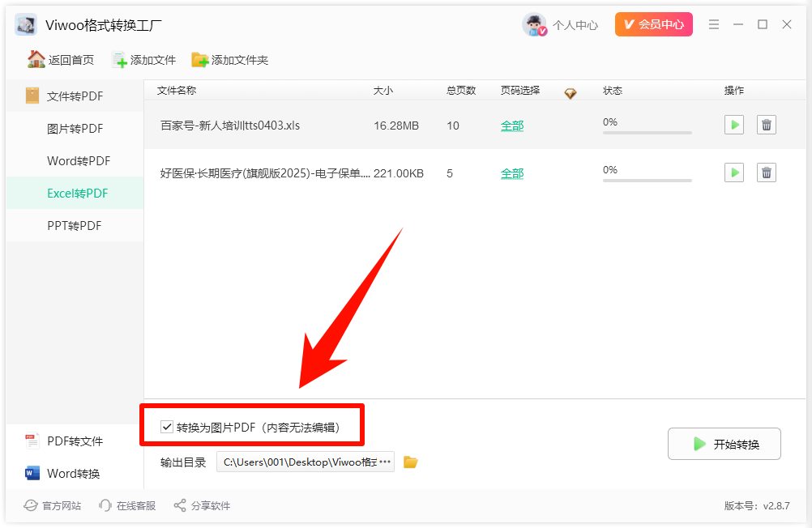Viewport: 812px width, 528px height.
Task: Delete 百家号-新人培训tts0403.xls with trash icon
Action: [x=767, y=125]
